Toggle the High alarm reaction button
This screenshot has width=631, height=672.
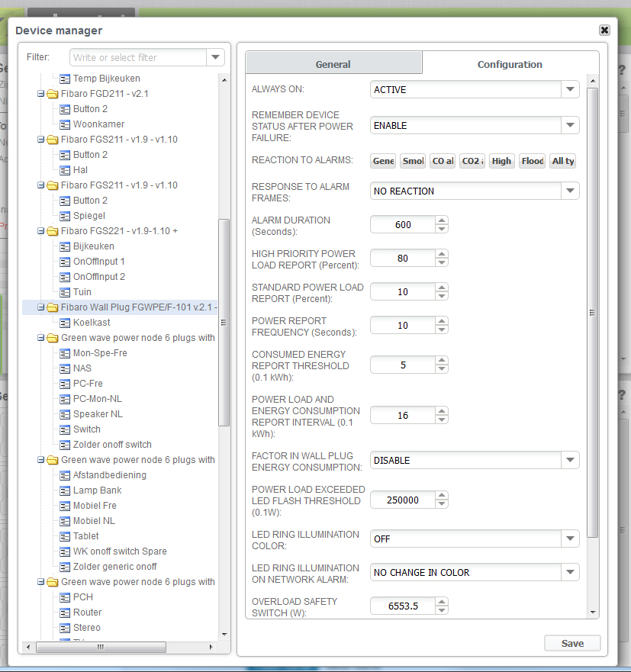tap(501, 161)
